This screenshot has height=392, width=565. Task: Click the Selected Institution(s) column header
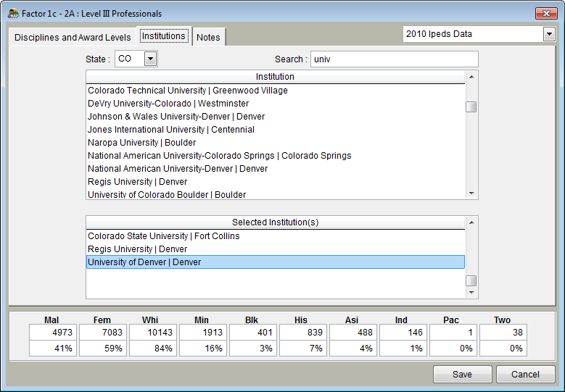(276, 222)
